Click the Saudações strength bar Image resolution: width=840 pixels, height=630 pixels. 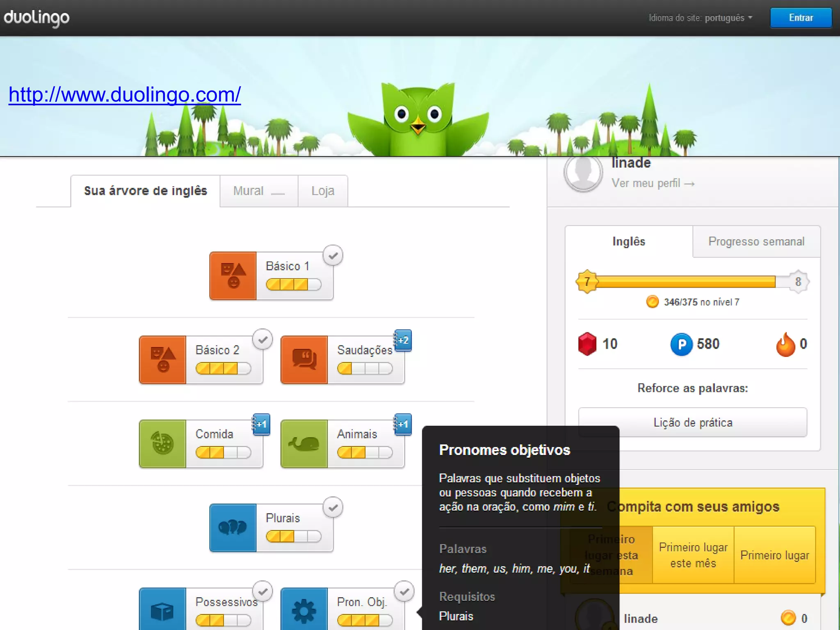coord(365,368)
